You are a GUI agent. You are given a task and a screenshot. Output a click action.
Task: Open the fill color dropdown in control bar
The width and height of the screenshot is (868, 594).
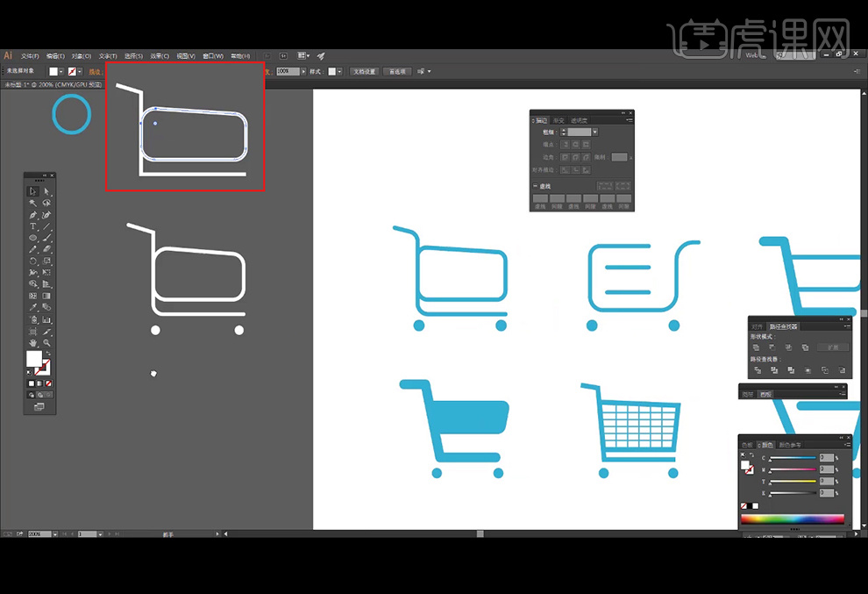click(x=62, y=71)
